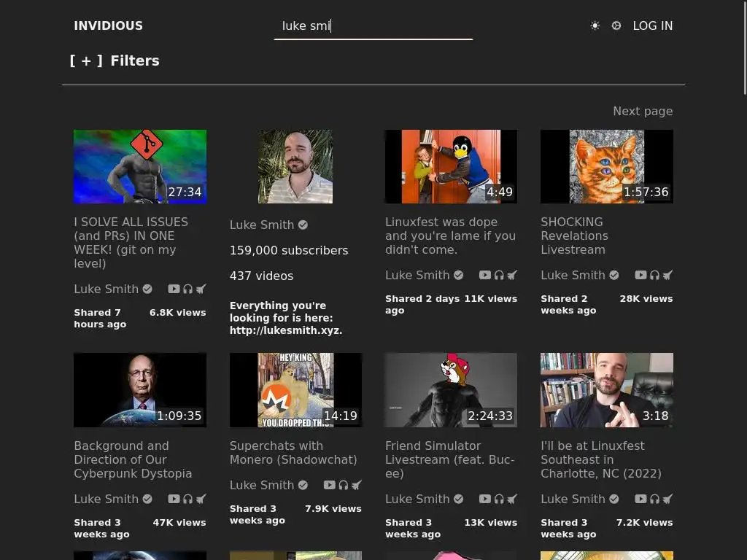Open the 3:18 bookshelf video thumbnail
Image resolution: width=747 pixels, height=560 pixels.
(x=607, y=390)
